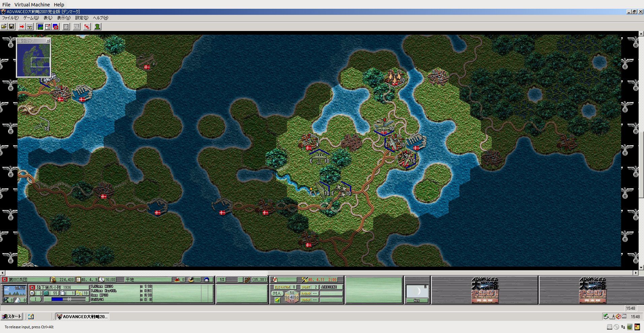This screenshot has height=333, width=644.
Task: Click the ALL toolbar icon
Action: click(x=76, y=27)
